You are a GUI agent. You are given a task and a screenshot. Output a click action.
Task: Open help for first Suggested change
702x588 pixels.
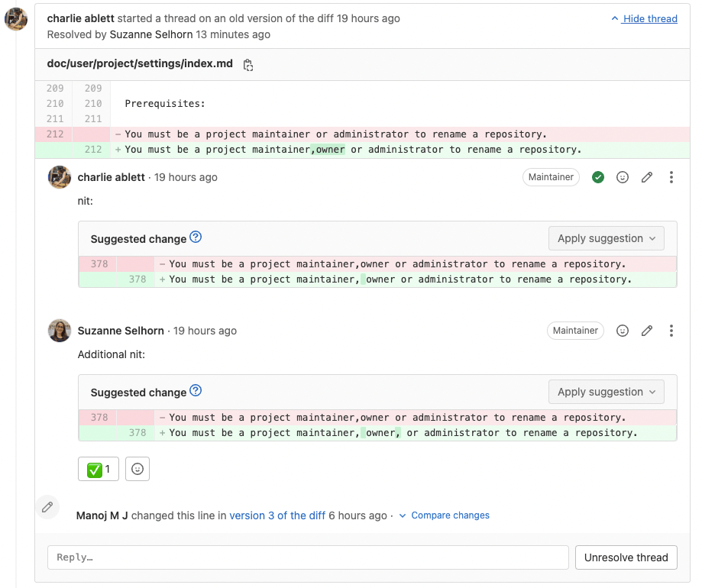pyautogui.click(x=196, y=237)
